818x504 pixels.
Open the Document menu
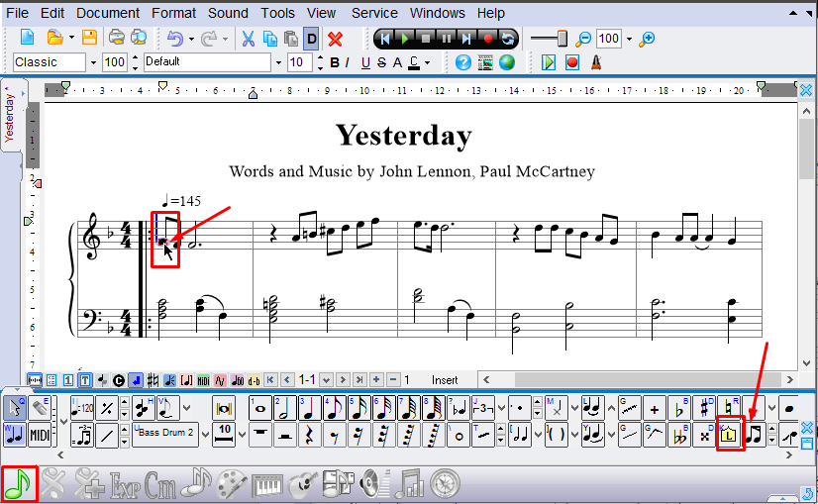click(108, 13)
